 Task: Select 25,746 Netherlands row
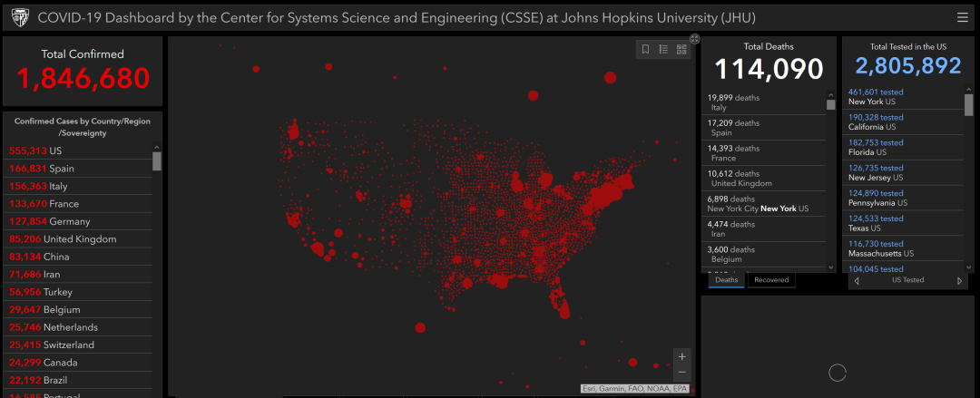(x=77, y=326)
